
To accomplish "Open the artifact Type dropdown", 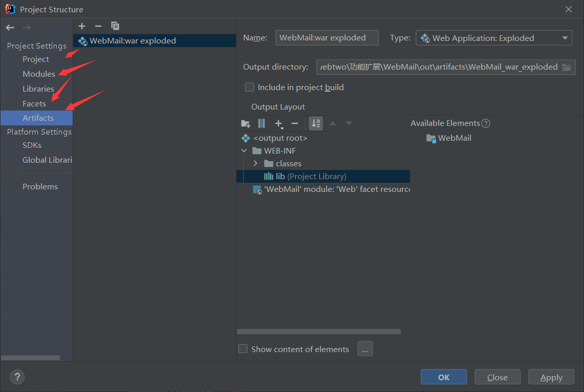I will tap(494, 38).
